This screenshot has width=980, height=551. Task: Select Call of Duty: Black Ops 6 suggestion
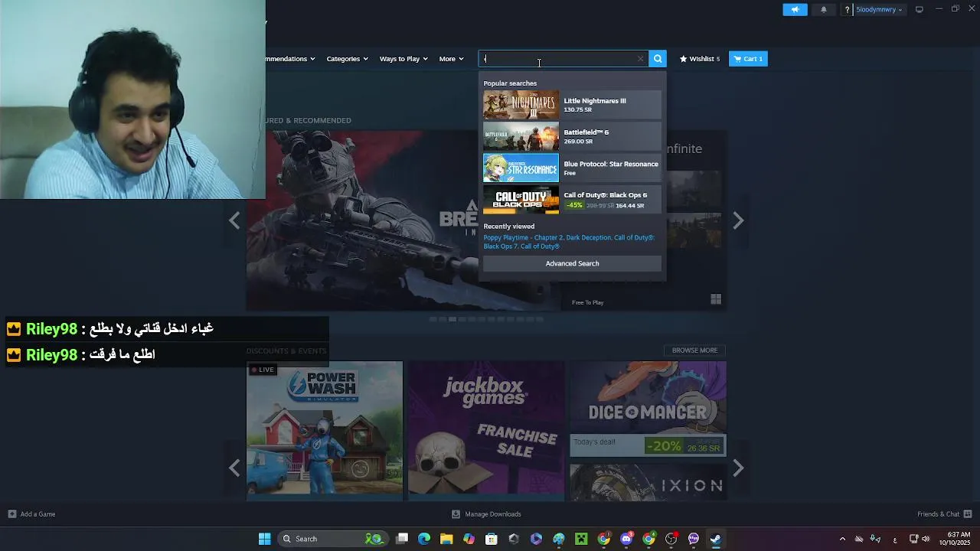point(572,199)
